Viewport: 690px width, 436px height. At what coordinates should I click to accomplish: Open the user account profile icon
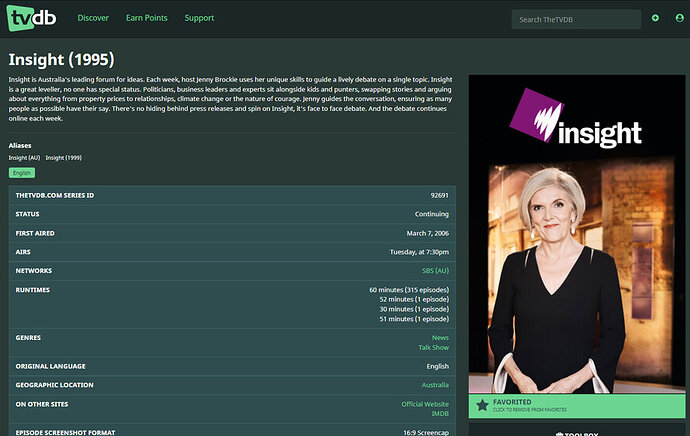pos(679,18)
